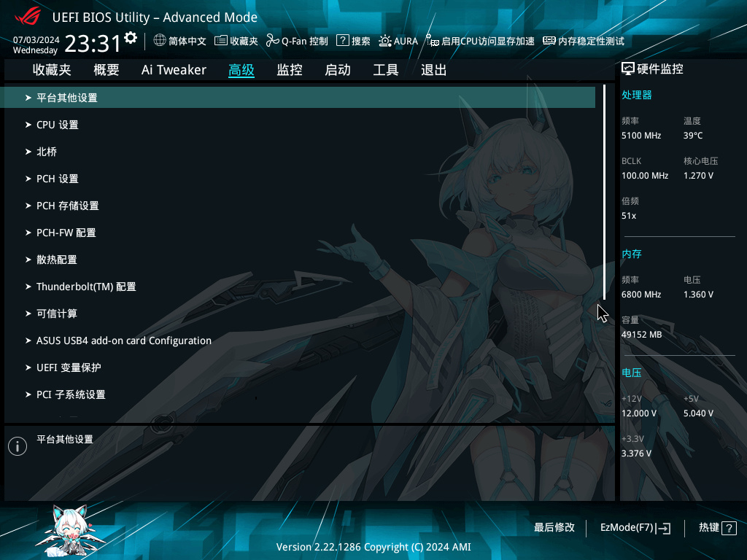Viewport: 747px width, 560px height.
Task: Click BCLK value 100.00 MHz
Action: (645, 176)
